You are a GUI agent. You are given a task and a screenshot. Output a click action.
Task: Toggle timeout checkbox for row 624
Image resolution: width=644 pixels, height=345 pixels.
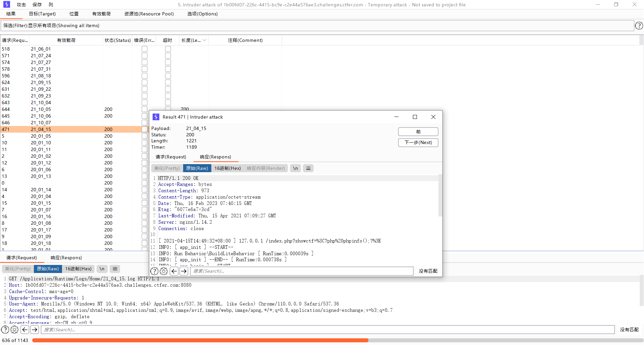click(x=168, y=82)
